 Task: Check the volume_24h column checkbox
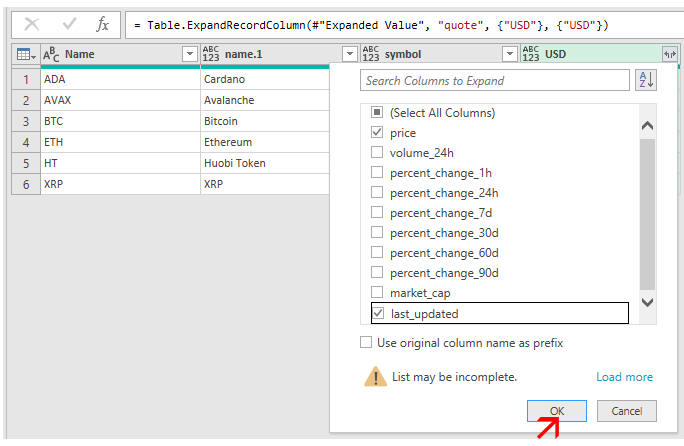(377, 153)
